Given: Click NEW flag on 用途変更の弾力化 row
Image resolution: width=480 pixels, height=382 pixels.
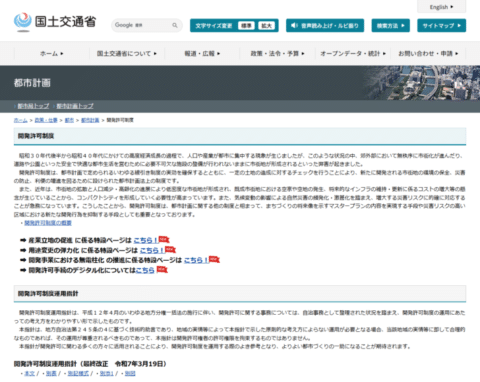Looking at the screenshot, I should [x=170, y=249].
